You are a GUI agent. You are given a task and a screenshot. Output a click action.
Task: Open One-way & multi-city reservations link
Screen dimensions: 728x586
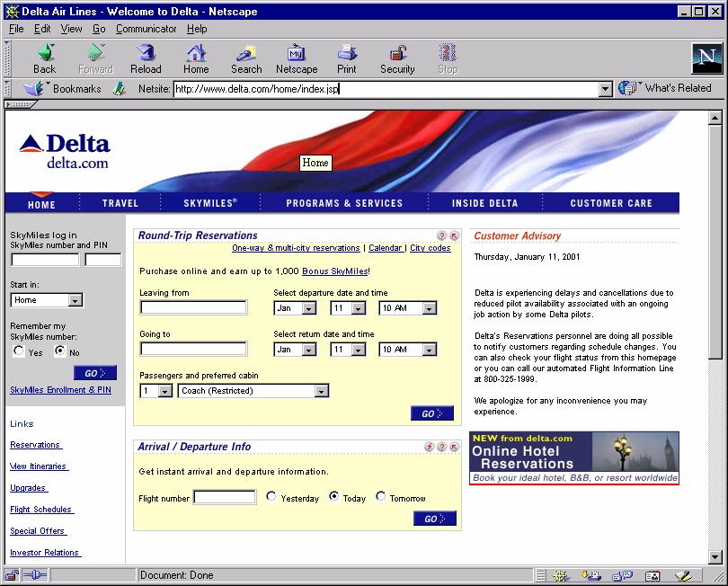[296, 248]
